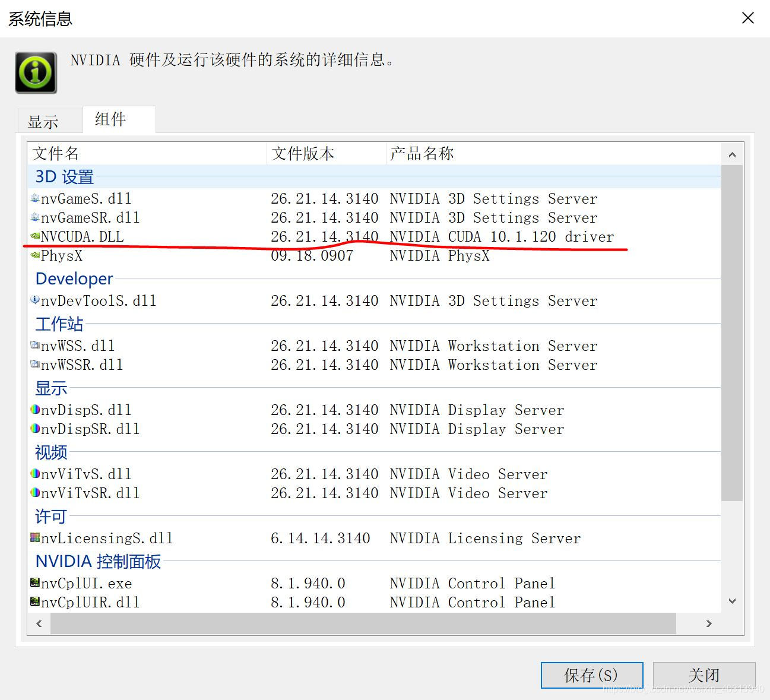
Task: Click the nvDispS.dll file name
Action: pos(87,410)
